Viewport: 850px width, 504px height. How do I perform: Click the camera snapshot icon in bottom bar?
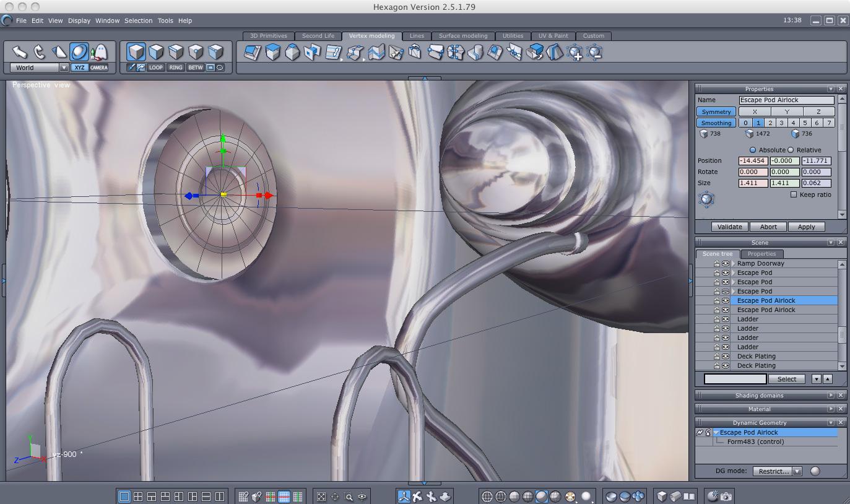[x=726, y=496]
